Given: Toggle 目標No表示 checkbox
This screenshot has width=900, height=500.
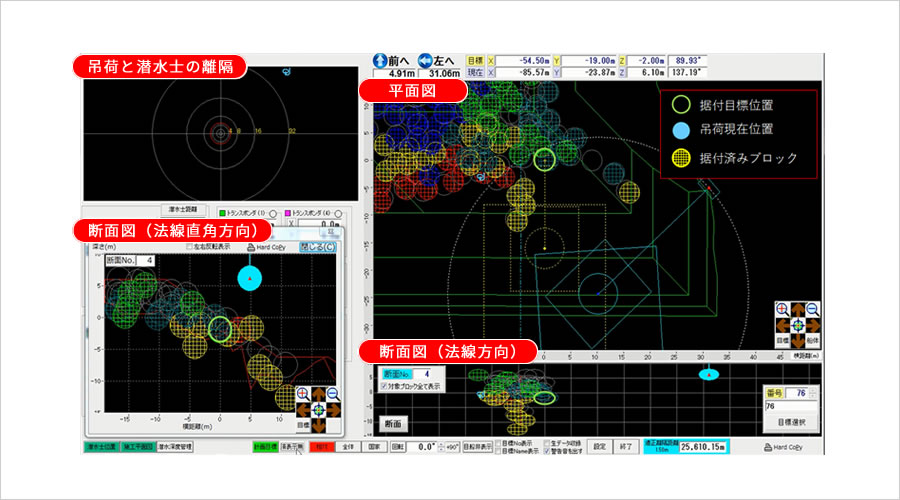Looking at the screenshot, I should pyautogui.click(x=498, y=444).
